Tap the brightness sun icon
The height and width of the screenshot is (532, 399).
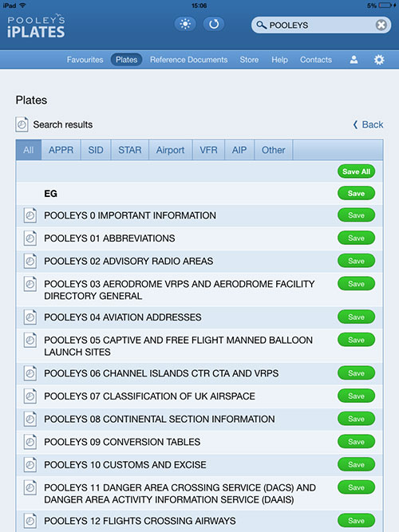185,24
